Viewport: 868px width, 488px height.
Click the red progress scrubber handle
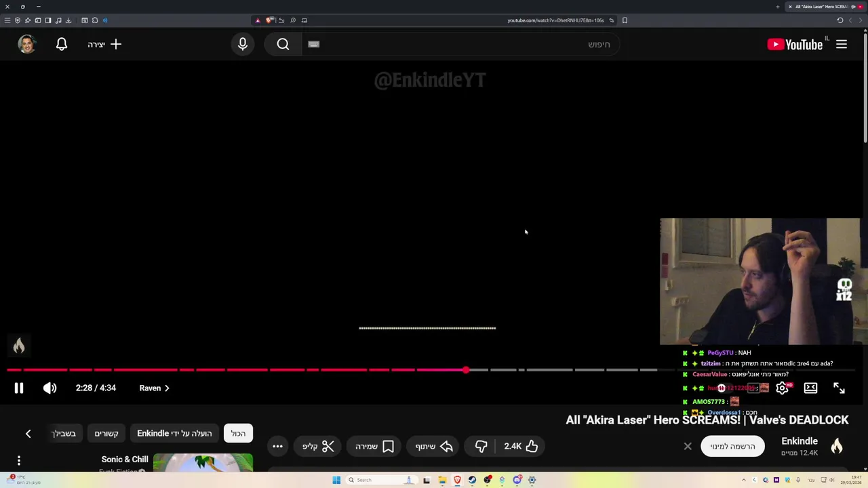coord(466,369)
